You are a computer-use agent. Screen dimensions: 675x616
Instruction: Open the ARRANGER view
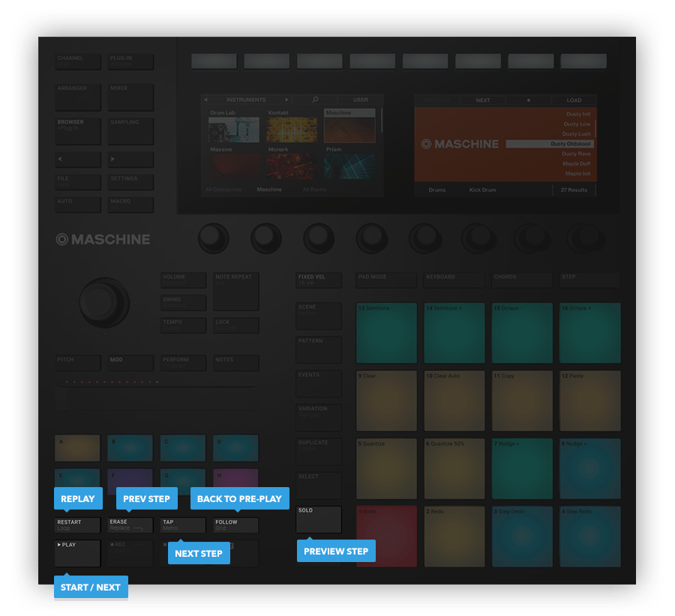[78, 97]
